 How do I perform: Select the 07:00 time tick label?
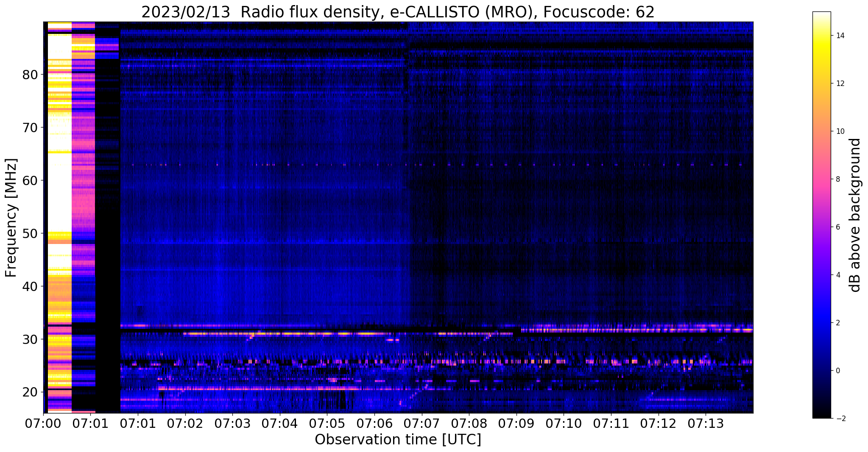pos(43,423)
